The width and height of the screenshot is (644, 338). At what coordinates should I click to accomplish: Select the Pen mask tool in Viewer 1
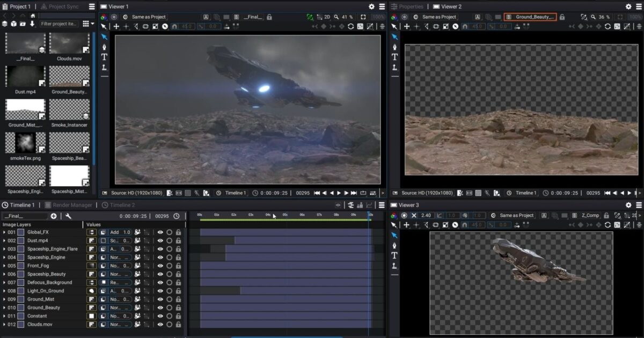tap(104, 47)
